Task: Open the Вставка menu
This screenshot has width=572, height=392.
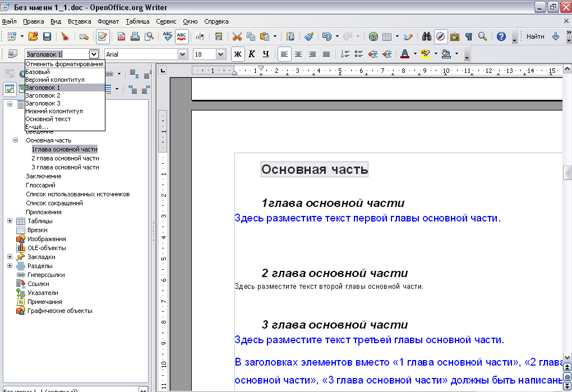Action: (x=80, y=21)
